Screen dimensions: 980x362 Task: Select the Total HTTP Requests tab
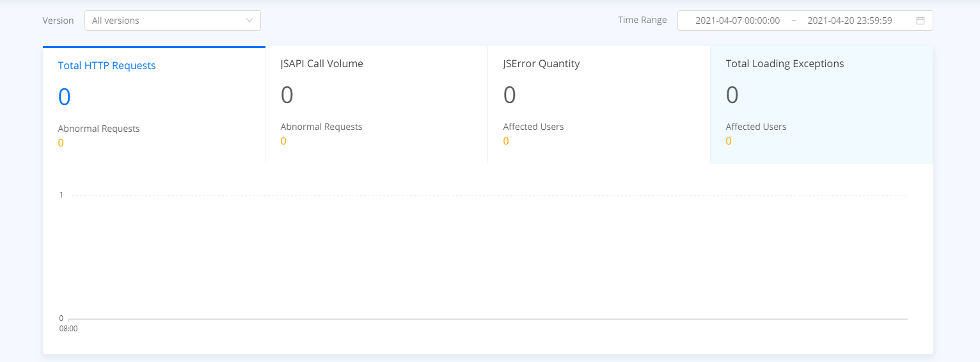click(154, 105)
